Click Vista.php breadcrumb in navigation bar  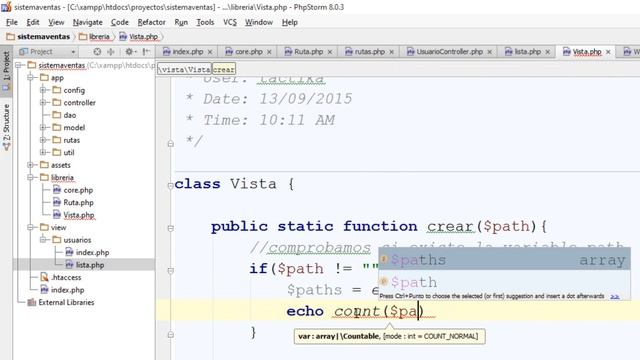click(139, 37)
